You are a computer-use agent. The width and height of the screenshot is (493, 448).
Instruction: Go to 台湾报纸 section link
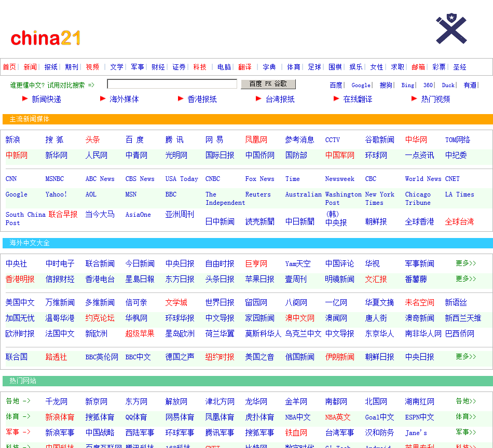pyautogui.click(x=280, y=99)
